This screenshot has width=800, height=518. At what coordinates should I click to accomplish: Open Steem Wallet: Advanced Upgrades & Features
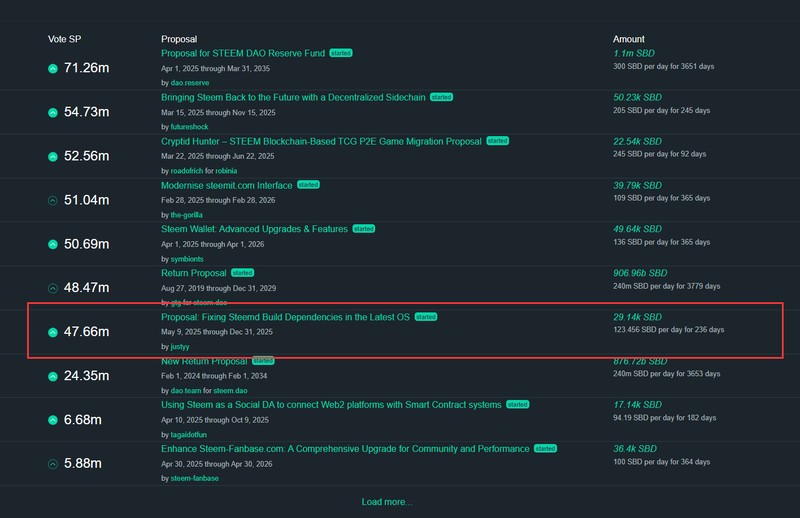255,229
